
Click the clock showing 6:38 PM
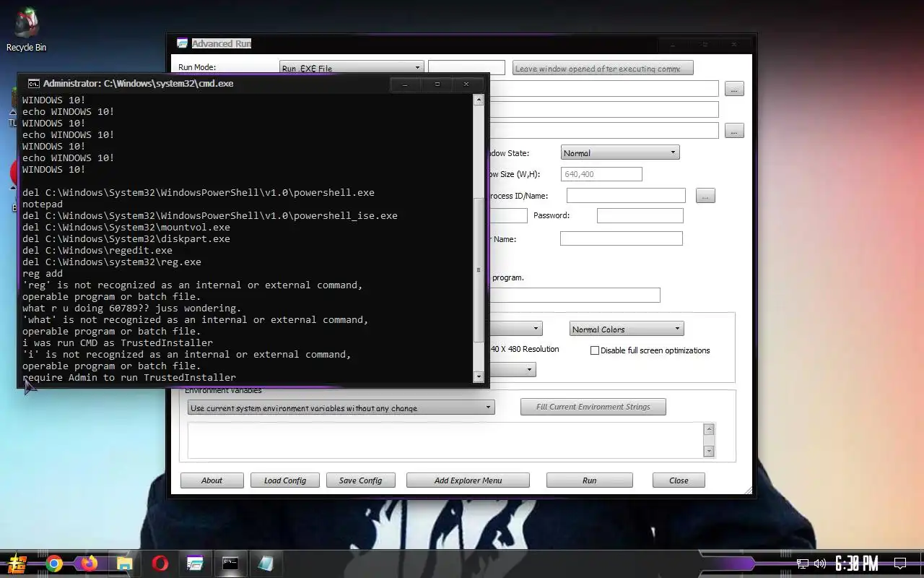[x=857, y=564]
